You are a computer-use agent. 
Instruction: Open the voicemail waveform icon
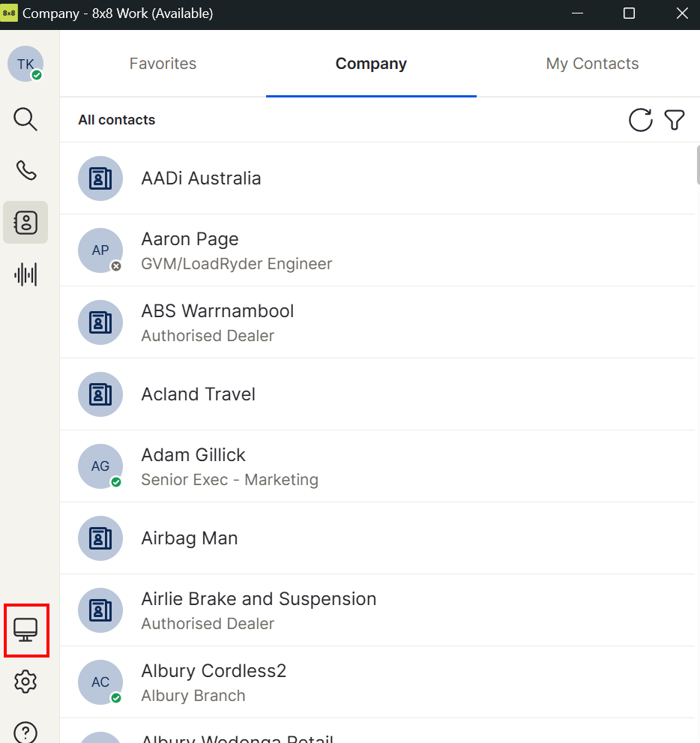pos(25,274)
